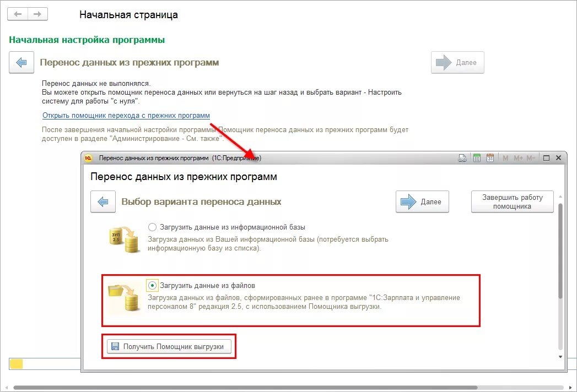Open the calculator icon in dialog titlebar

pos(477,158)
